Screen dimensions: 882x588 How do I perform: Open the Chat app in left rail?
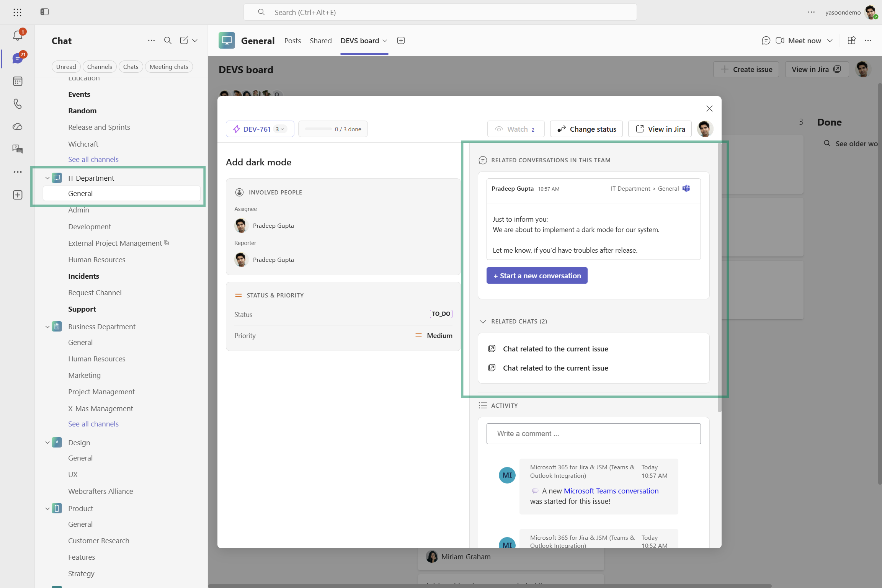[18, 58]
